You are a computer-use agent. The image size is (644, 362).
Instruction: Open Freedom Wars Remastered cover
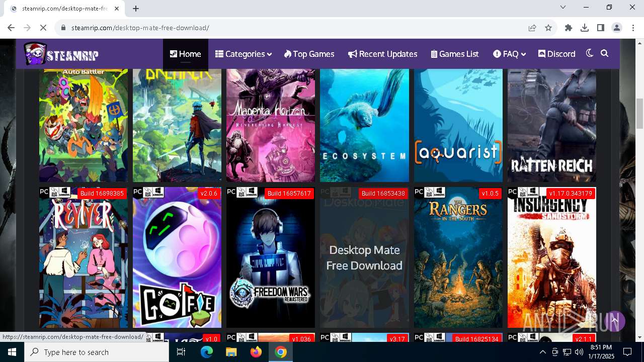271,257
